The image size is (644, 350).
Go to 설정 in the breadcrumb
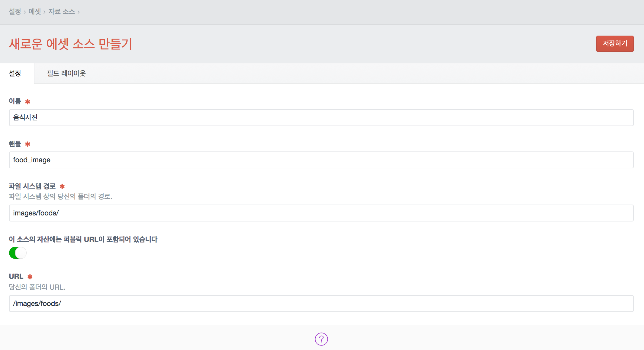(15, 11)
